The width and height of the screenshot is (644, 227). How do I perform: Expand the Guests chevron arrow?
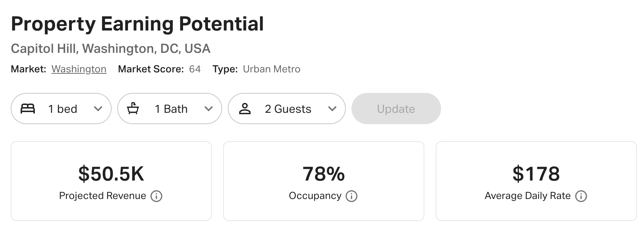[x=332, y=109]
